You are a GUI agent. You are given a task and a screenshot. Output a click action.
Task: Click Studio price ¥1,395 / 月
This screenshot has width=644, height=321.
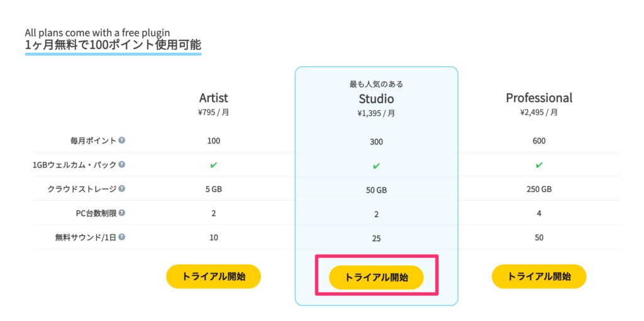(376, 114)
